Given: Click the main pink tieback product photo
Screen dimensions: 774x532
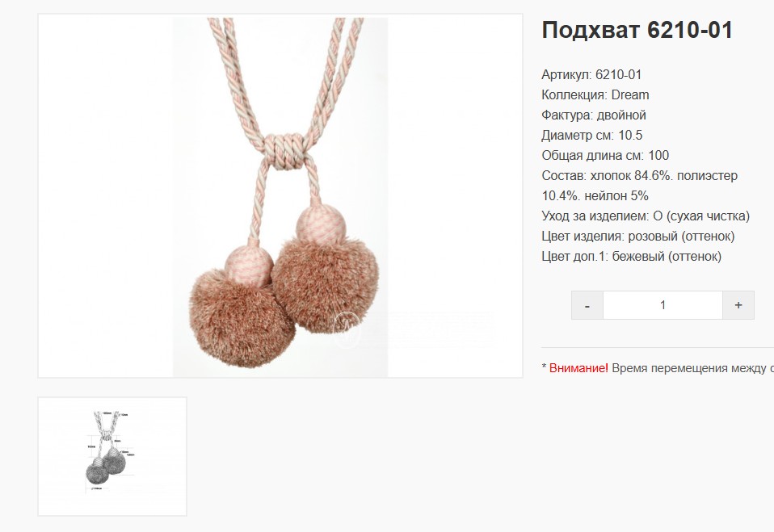Looking at the screenshot, I should pyautogui.click(x=280, y=195).
